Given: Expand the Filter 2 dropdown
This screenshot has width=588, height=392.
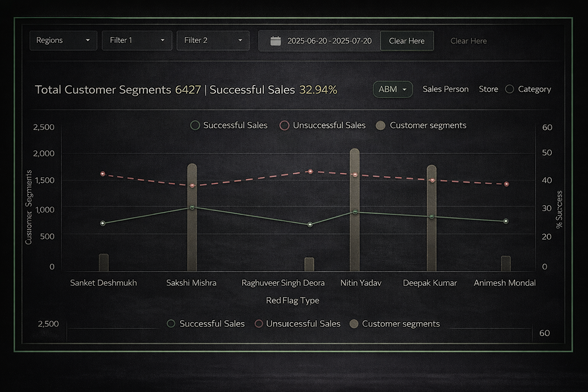Looking at the screenshot, I should (x=212, y=40).
